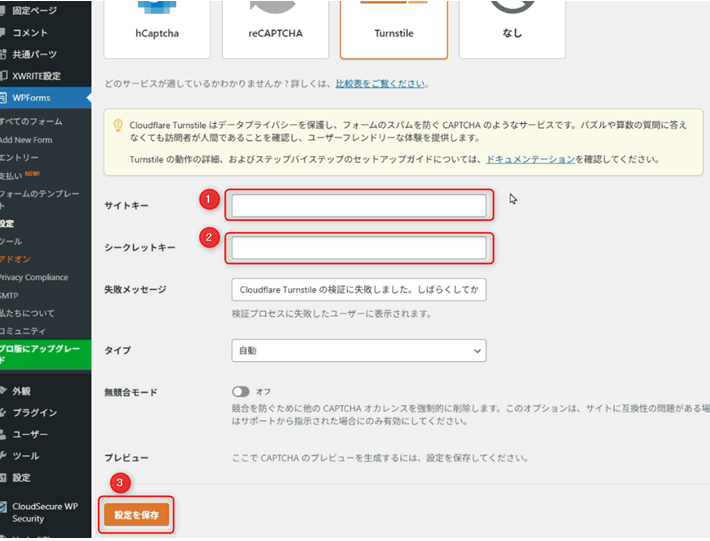Open コミュニティ submenu item
This screenshot has height=541, width=710.
click(x=23, y=331)
